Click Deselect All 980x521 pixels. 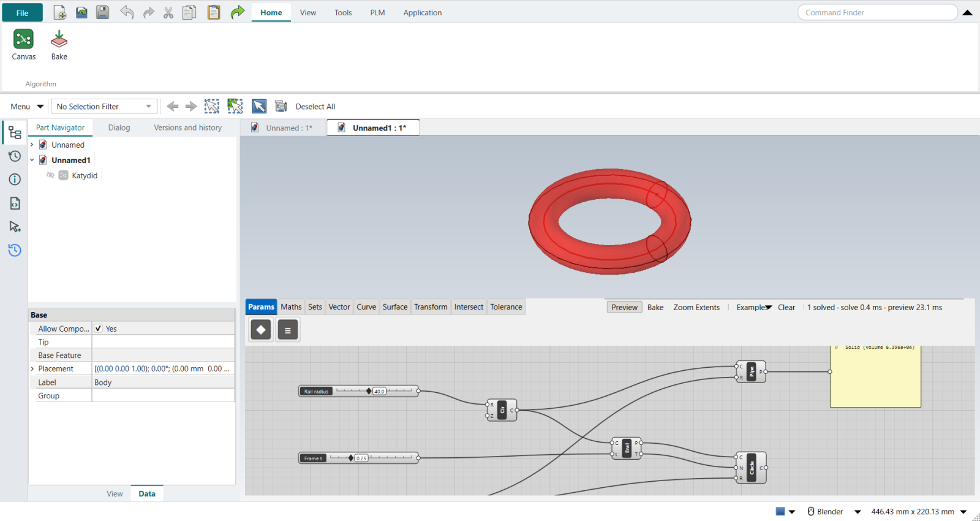coord(315,106)
